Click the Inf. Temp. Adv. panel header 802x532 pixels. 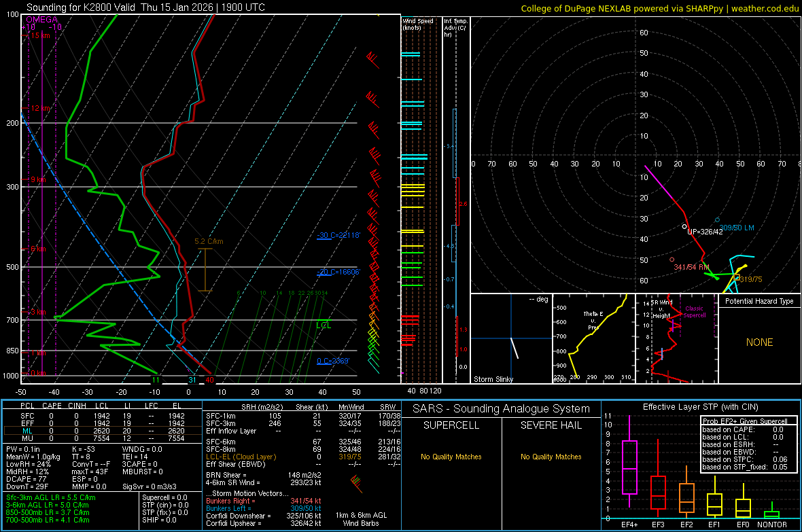click(455, 28)
